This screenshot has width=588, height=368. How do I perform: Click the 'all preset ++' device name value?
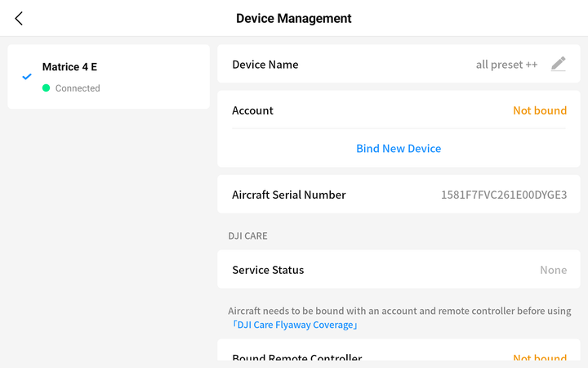pos(506,65)
